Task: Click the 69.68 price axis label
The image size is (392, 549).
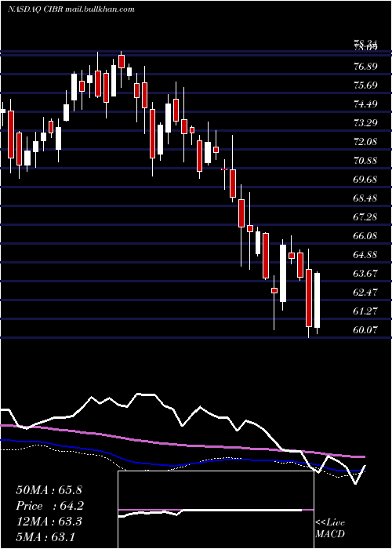Action: pos(365,180)
